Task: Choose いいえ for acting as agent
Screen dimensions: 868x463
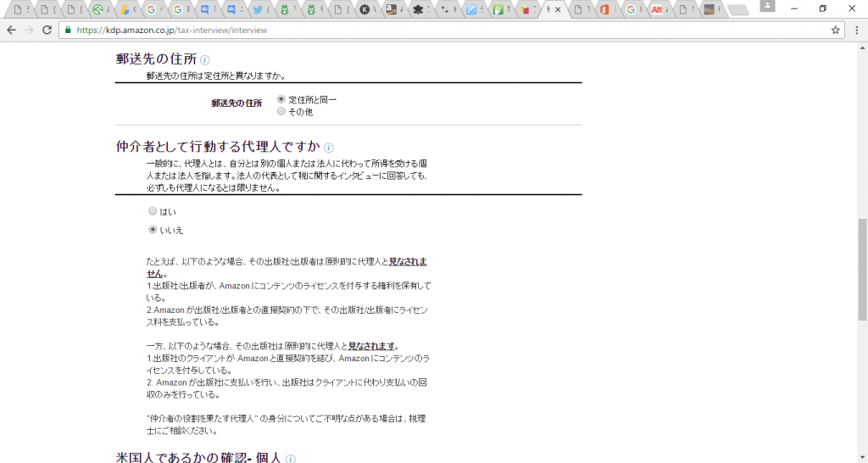Action: (153, 229)
